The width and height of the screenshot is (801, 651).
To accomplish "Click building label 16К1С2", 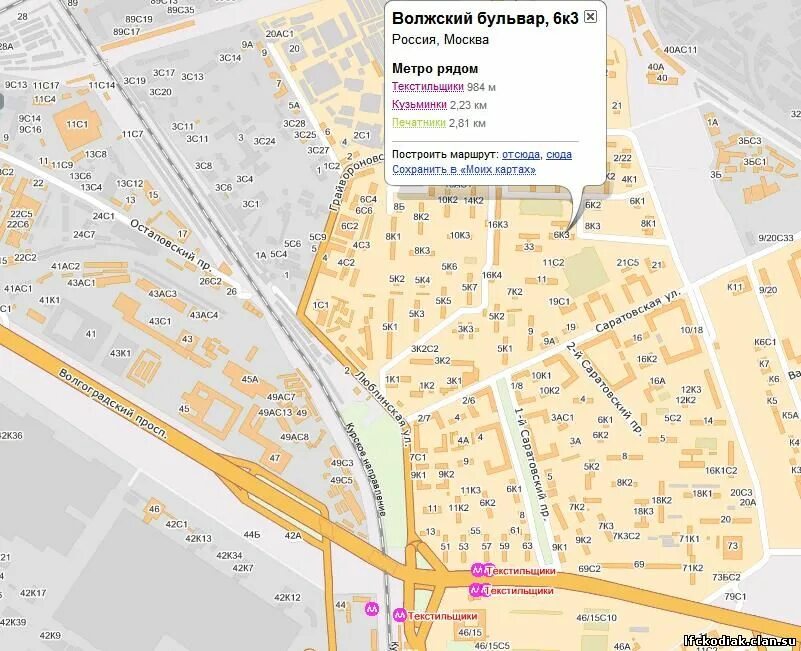I will tap(721, 471).
